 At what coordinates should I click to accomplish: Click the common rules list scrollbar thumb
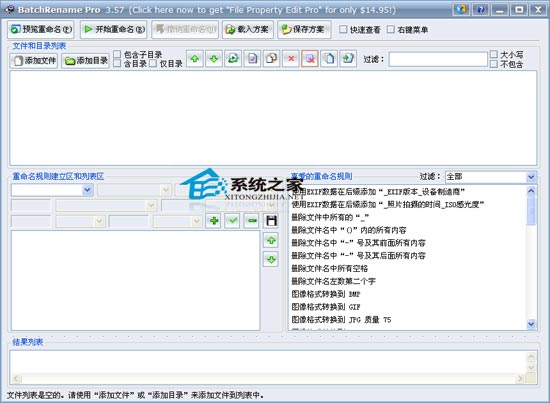pos(531,211)
